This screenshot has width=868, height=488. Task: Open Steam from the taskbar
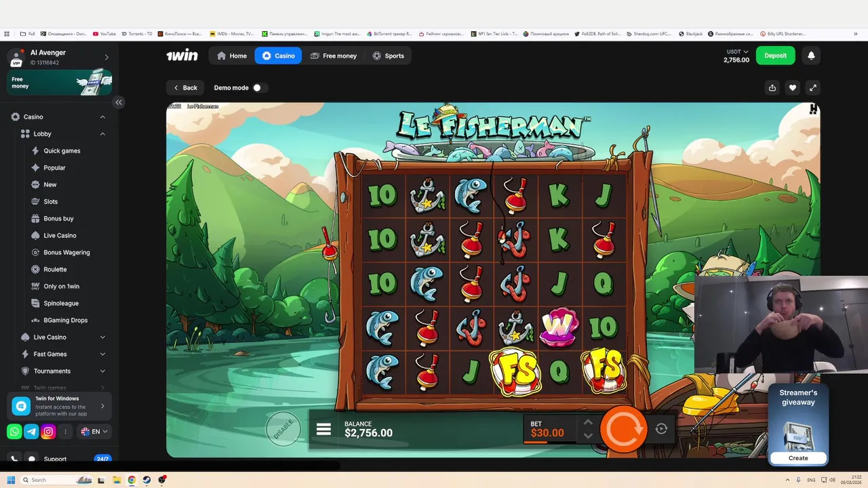click(x=146, y=480)
